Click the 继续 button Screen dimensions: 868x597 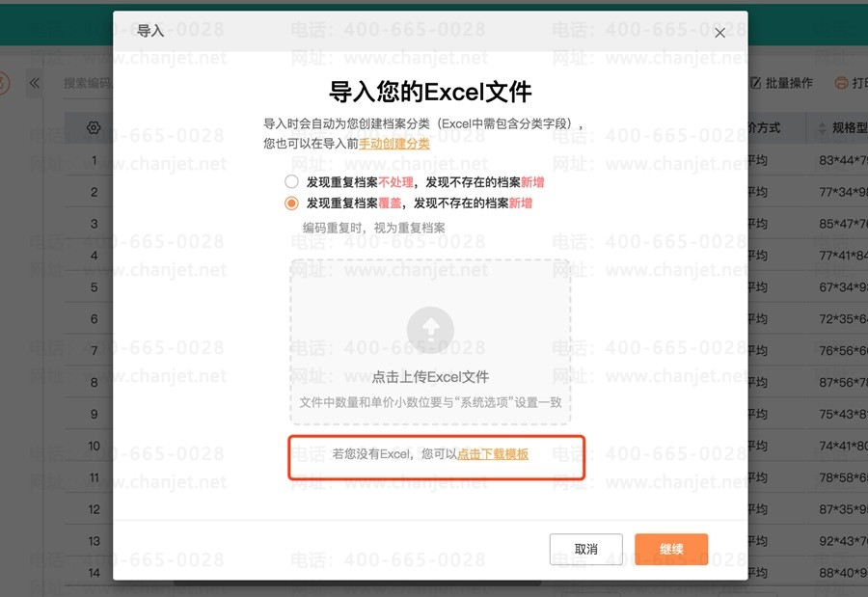pyautogui.click(x=671, y=550)
